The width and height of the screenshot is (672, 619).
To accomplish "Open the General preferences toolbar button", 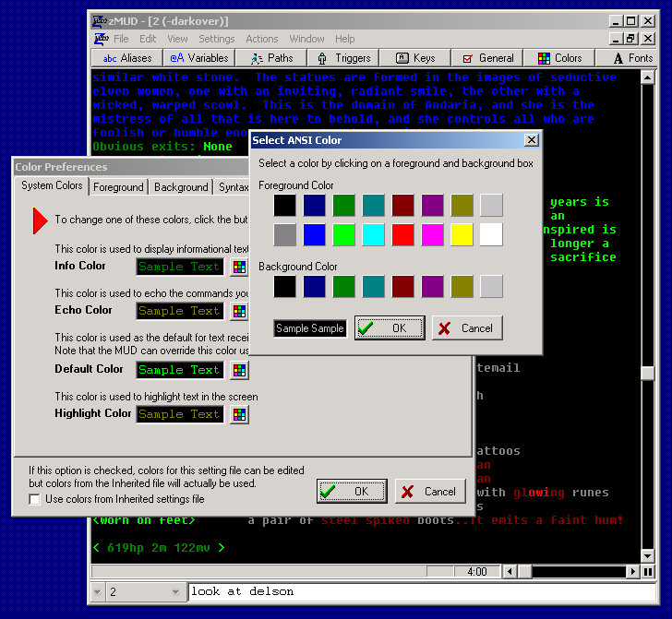I will 487,58.
